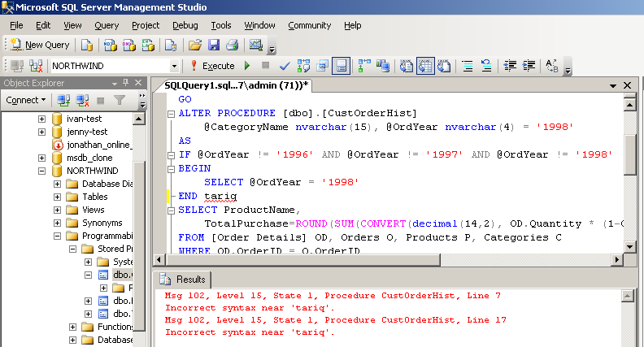Click the Increase Indent icon
Screen dimensions: 644x347
click(x=529, y=66)
